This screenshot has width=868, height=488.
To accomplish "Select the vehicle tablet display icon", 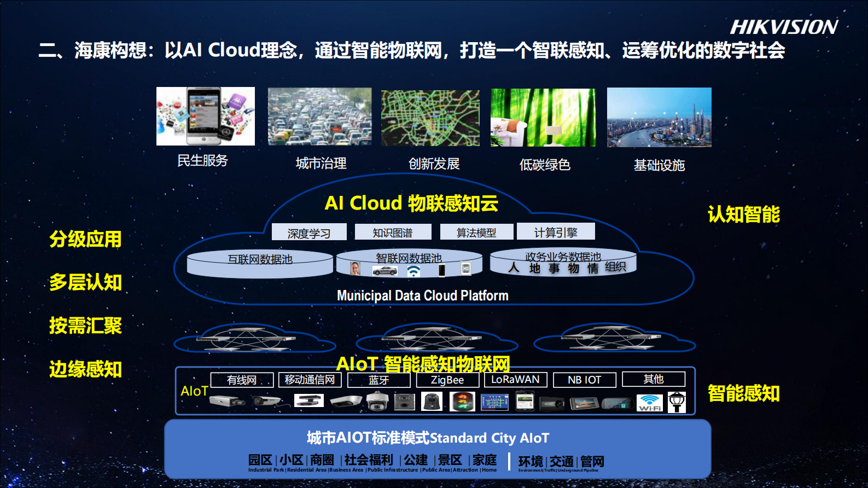I will (584, 404).
